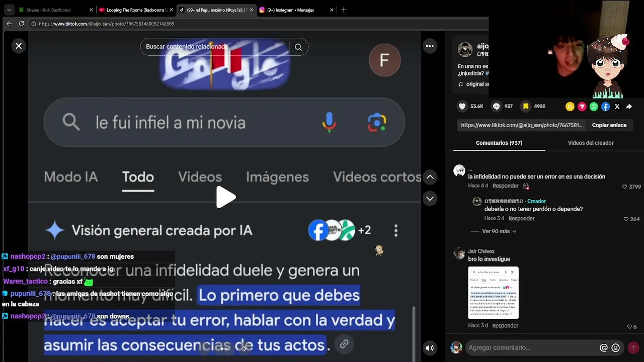Image resolution: width=644 pixels, height=362 pixels.
Task: Click the creator avatar beside the reply
Action: pos(477,202)
